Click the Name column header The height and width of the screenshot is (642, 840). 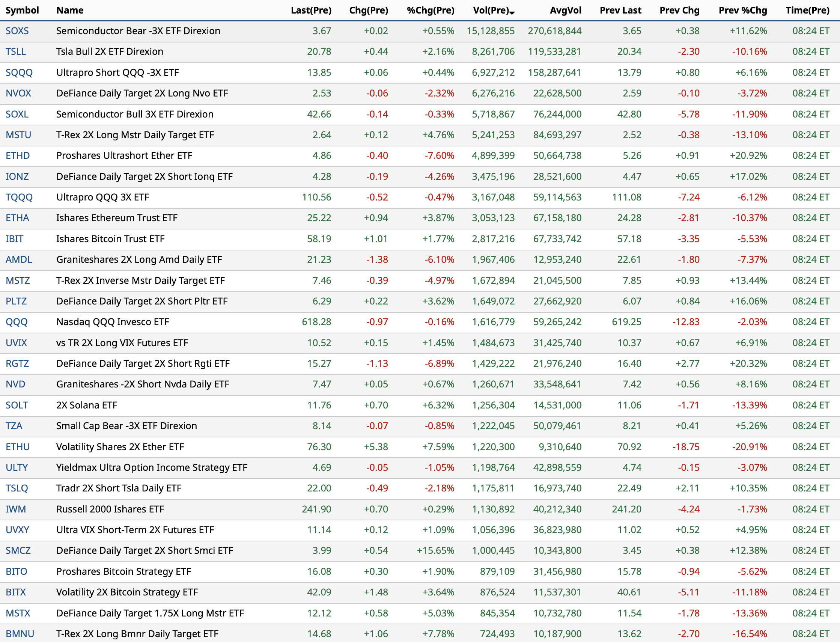pos(70,10)
